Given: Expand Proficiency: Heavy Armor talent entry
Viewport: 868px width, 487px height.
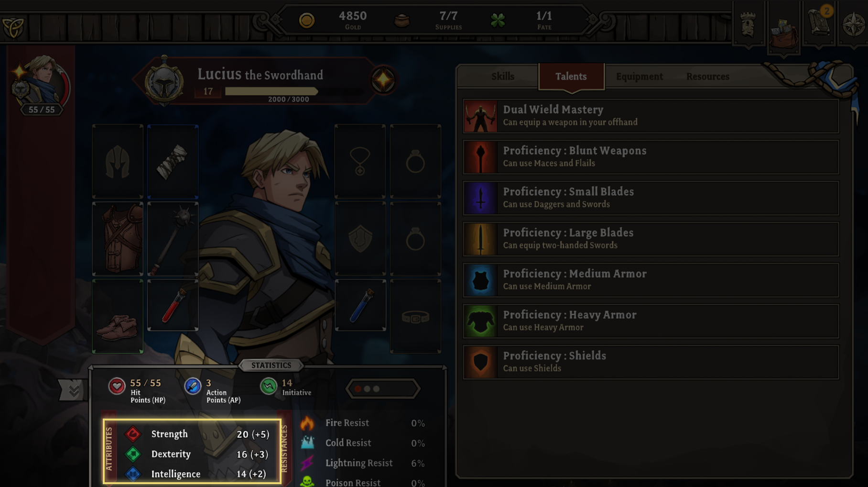Looking at the screenshot, I should click(x=651, y=321).
